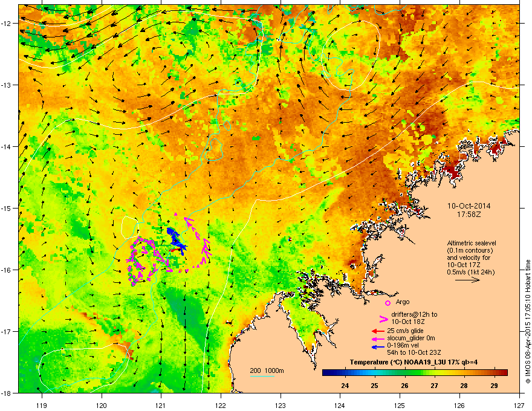Select the '10-Oct-2014' date label

click(469, 206)
